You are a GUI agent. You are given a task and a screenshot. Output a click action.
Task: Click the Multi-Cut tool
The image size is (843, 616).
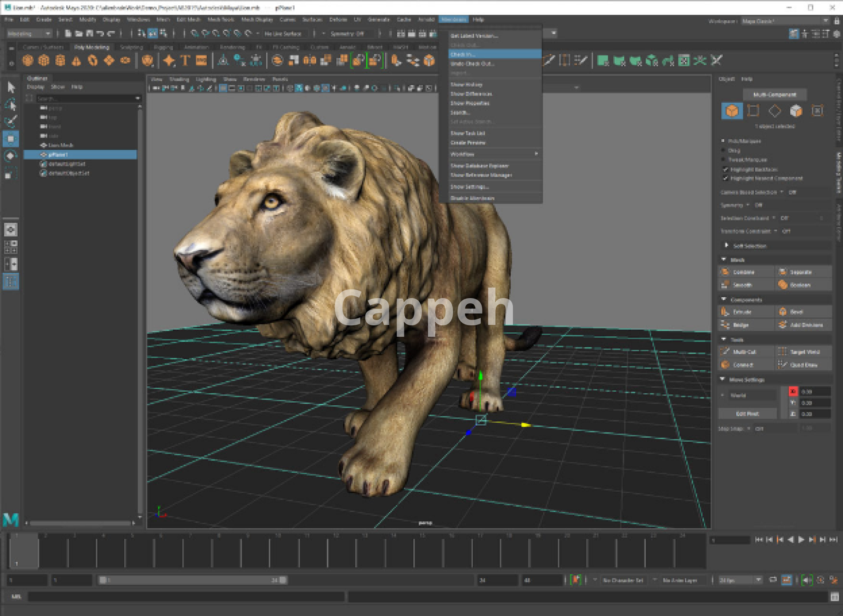744,352
